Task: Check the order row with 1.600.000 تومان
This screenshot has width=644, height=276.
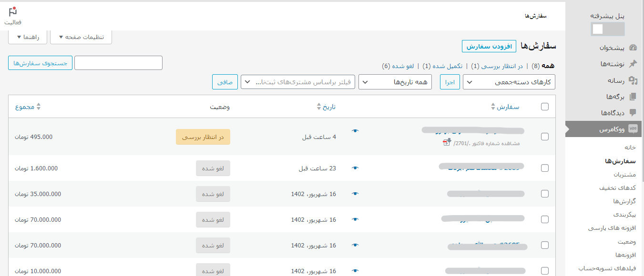Action: pos(545,168)
